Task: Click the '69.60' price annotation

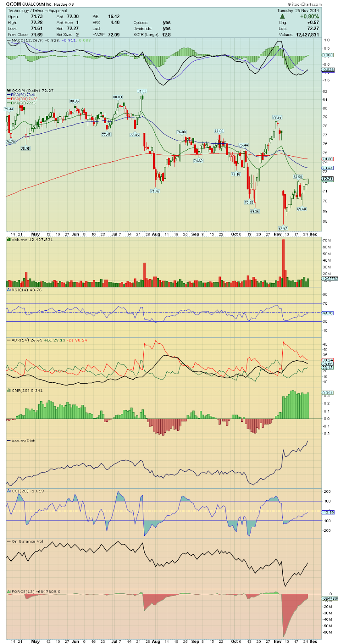Action: click(302, 209)
